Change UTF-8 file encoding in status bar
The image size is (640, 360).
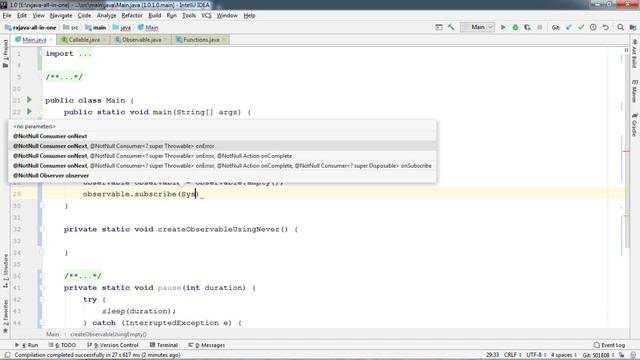536,355
